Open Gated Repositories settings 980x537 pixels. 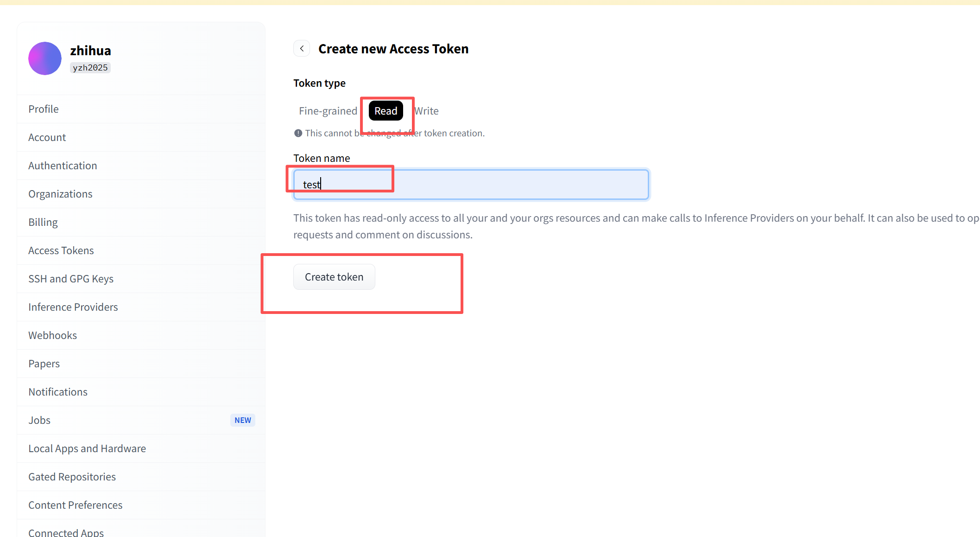72,477
